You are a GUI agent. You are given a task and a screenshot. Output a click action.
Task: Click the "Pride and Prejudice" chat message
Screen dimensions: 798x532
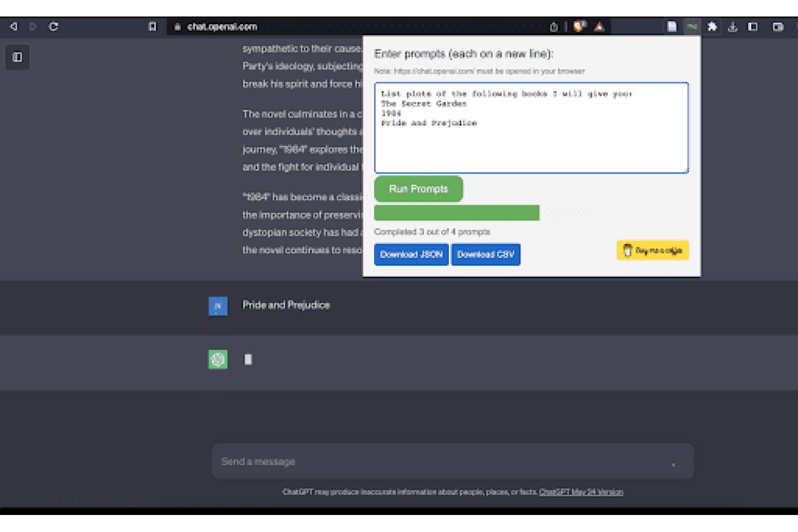[x=286, y=305]
